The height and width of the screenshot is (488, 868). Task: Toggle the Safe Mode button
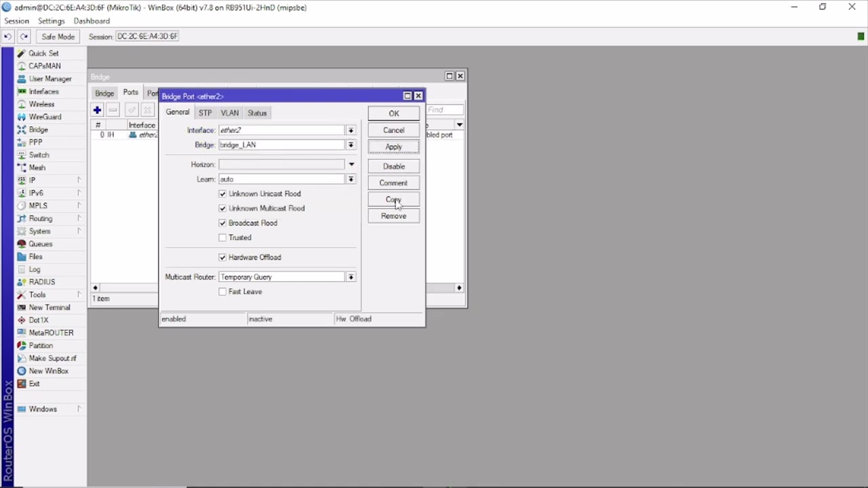pyautogui.click(x=58, y=37)
